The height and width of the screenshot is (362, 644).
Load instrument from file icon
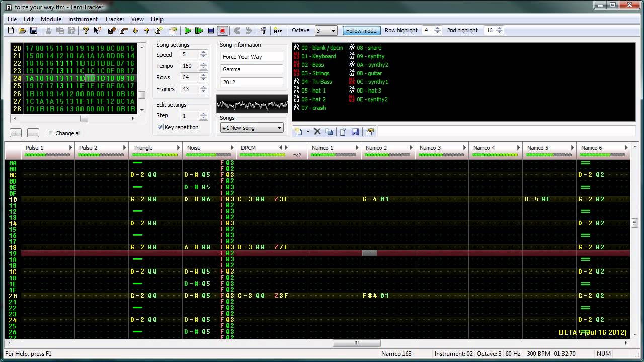pyautogui.click(x=343, y=132)
